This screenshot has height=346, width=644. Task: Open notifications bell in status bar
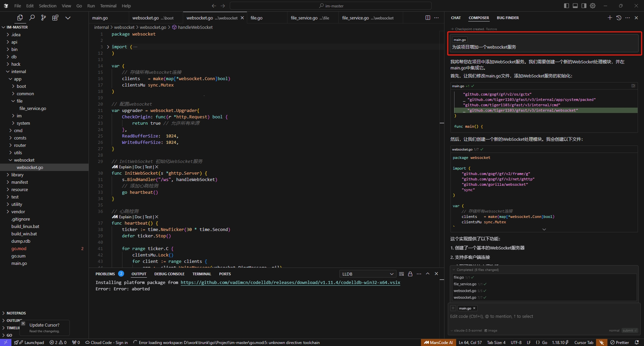(x=637, y=342)
